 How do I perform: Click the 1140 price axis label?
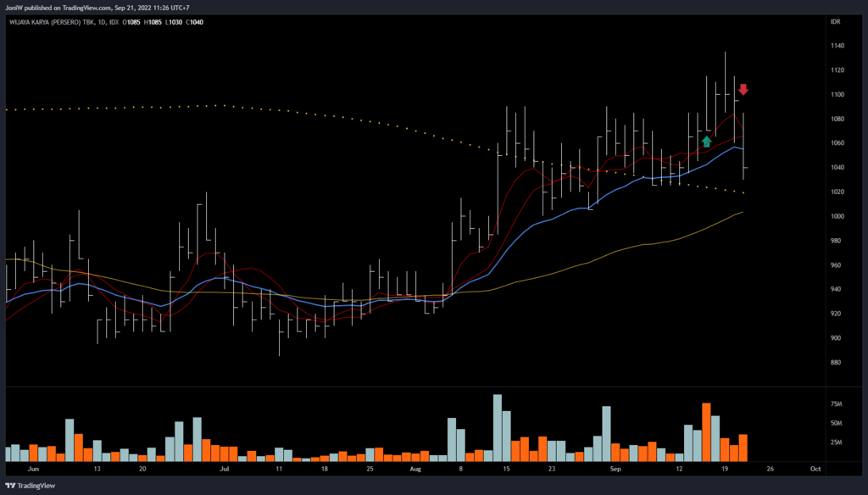tap(838, 46)
